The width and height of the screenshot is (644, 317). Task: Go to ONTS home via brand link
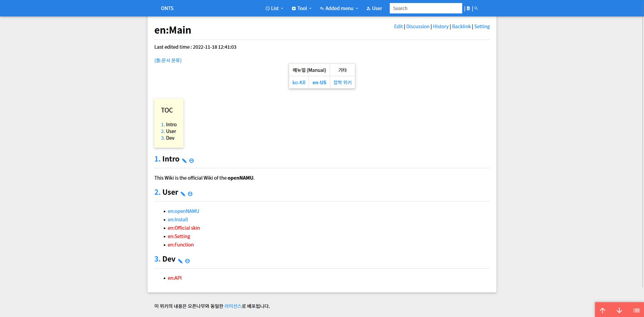(x=167, y=8)
